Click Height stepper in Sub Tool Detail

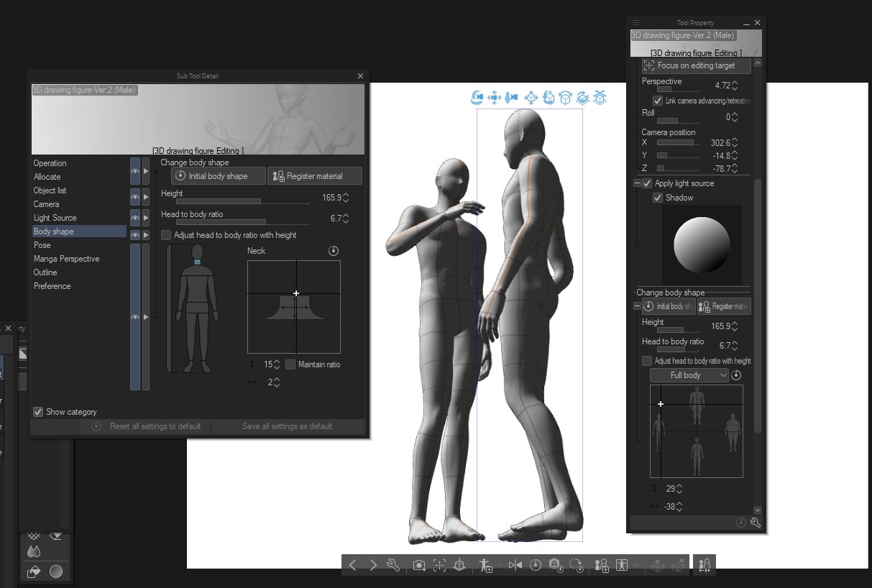pyautogui.click(x=346, y=197)
